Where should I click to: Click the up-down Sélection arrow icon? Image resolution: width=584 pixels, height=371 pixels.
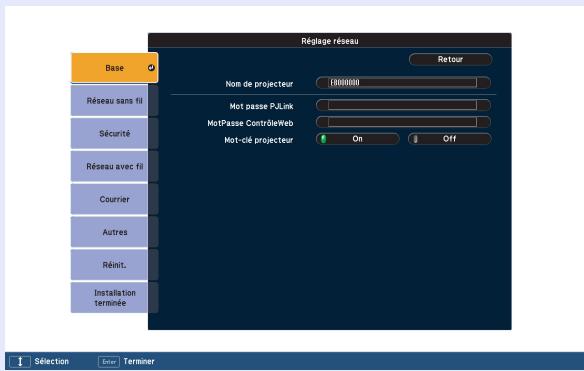coord(20,361)
